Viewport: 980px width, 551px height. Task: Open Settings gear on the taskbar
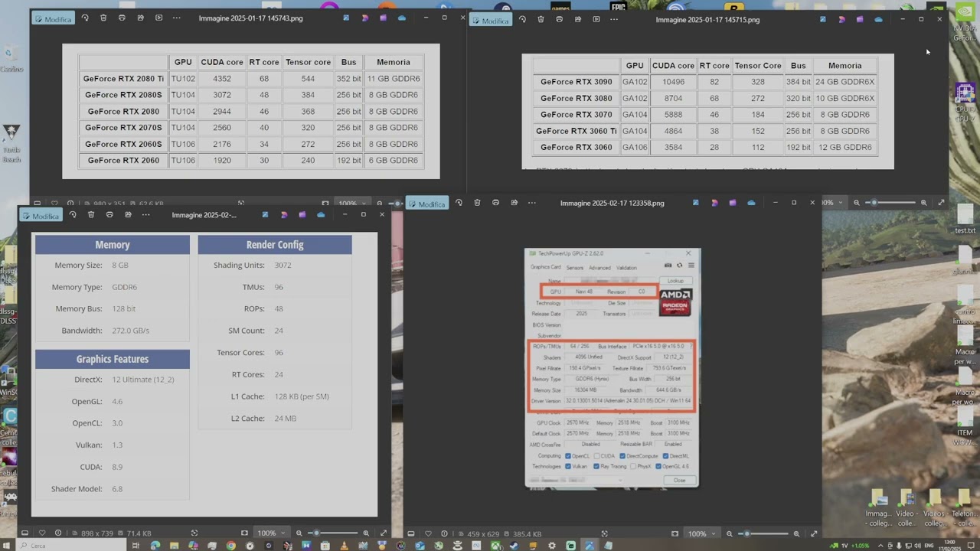552,546
